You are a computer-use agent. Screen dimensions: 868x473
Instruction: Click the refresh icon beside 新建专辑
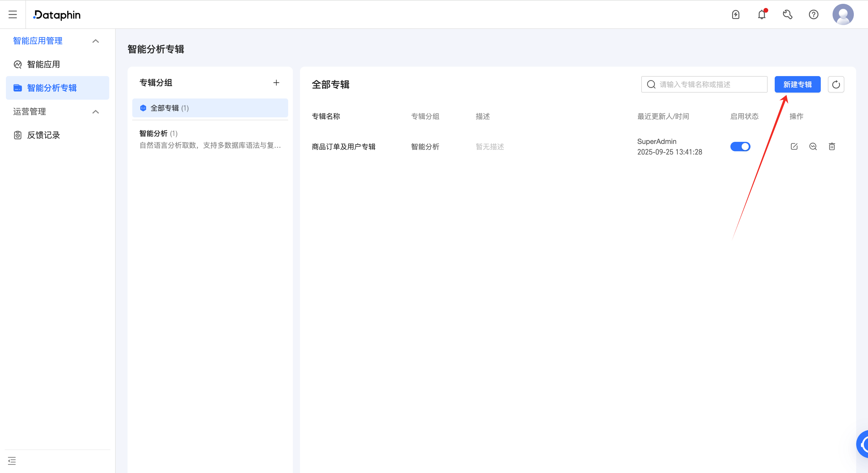(x=836, y=85)
